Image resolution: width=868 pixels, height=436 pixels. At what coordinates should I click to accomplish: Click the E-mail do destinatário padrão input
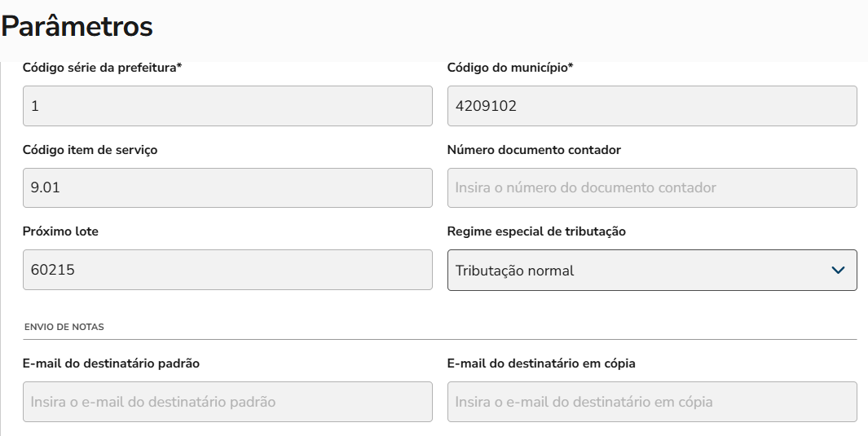[227, 402]
